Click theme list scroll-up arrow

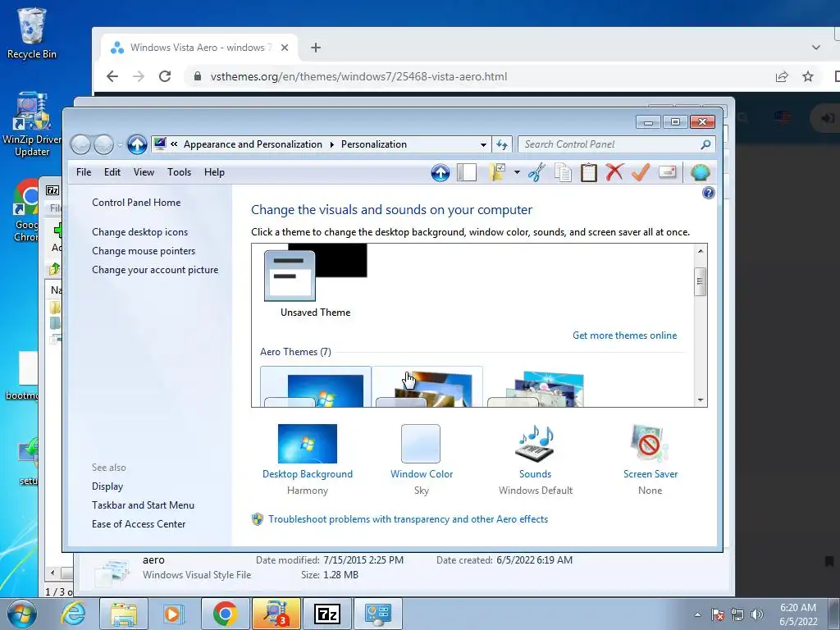[x=701, y=251]
